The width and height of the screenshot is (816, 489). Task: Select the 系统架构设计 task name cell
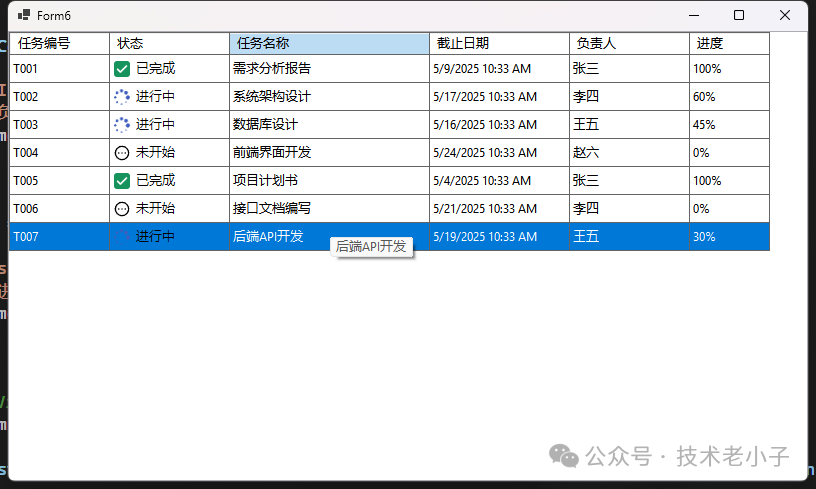tap(329, 97)
